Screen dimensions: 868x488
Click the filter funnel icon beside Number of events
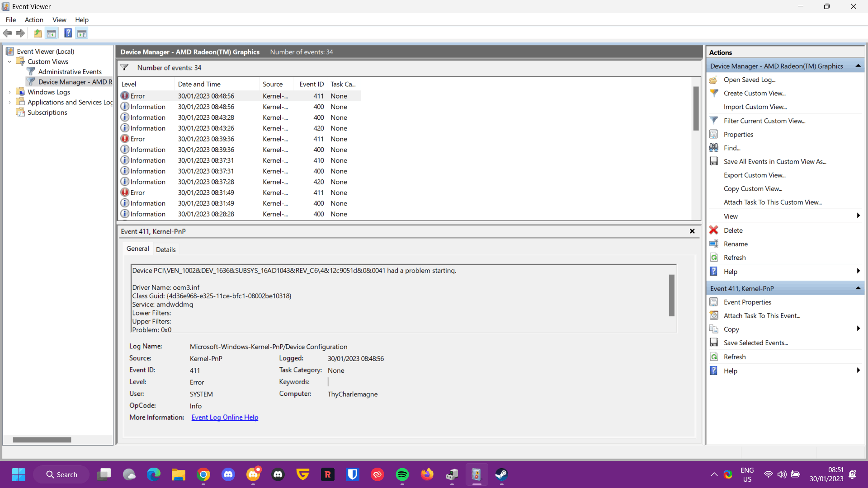click(124, 67)
